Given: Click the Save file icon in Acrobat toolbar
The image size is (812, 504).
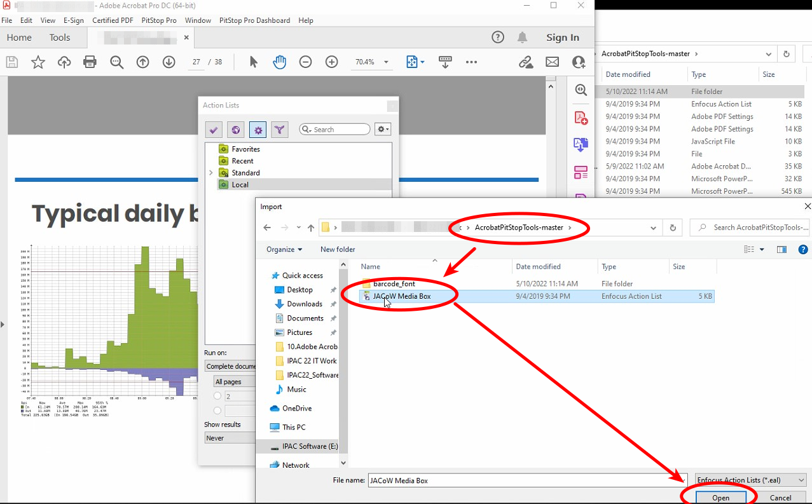Looking at the screenshot, I should tap(12, 62).
